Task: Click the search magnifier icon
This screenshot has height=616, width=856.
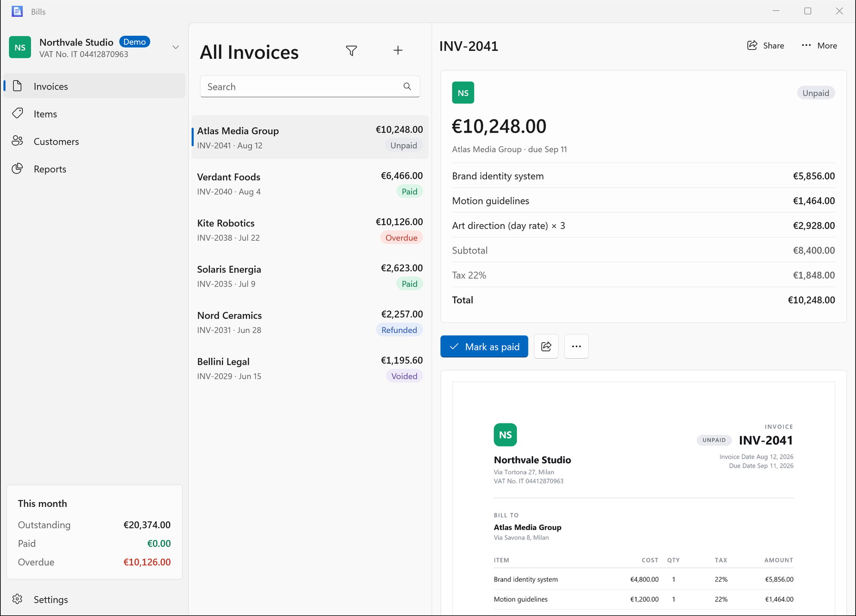Action: (407, 87)
